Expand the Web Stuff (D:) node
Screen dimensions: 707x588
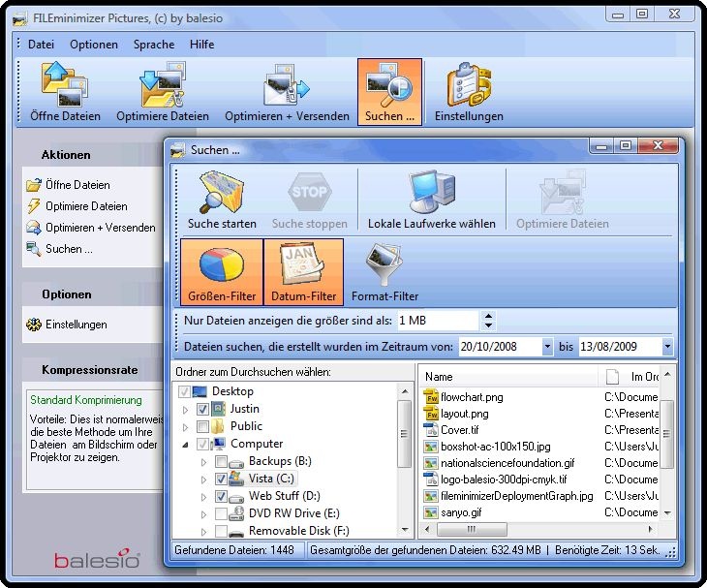pyautogui.click(x=203, y=497)
